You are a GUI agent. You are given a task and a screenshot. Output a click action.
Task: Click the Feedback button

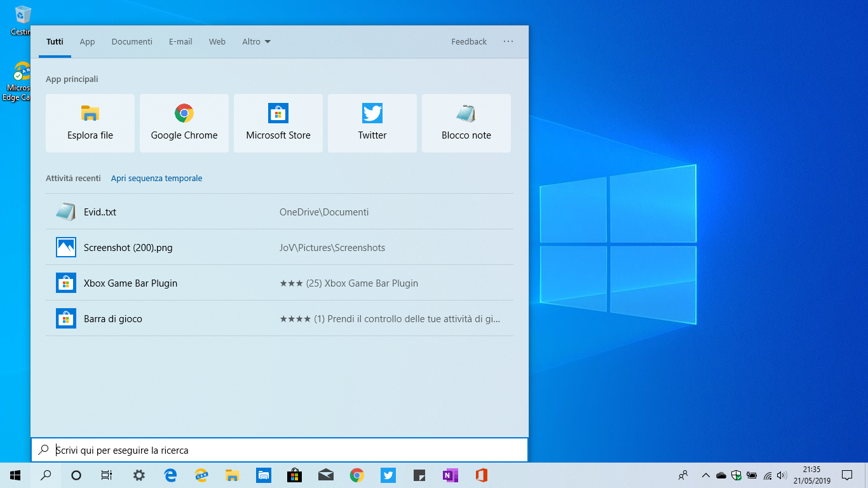[469, 42]
